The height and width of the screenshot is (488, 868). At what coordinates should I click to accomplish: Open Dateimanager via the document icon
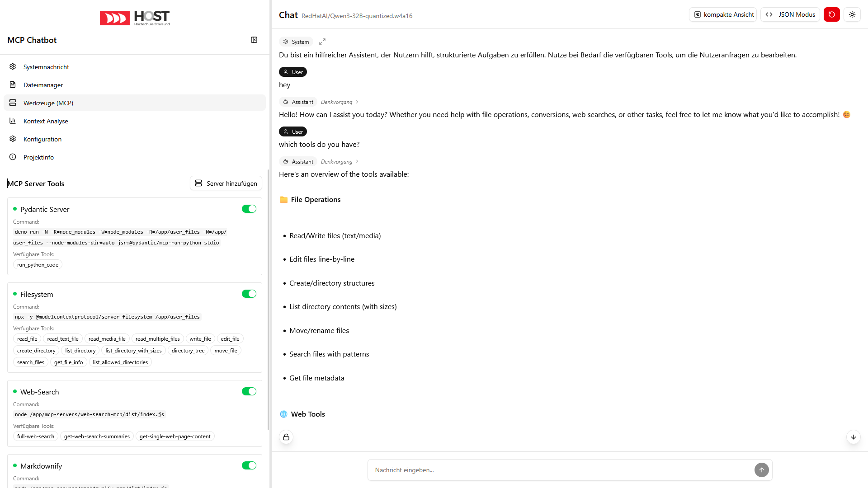coord(43,84)
